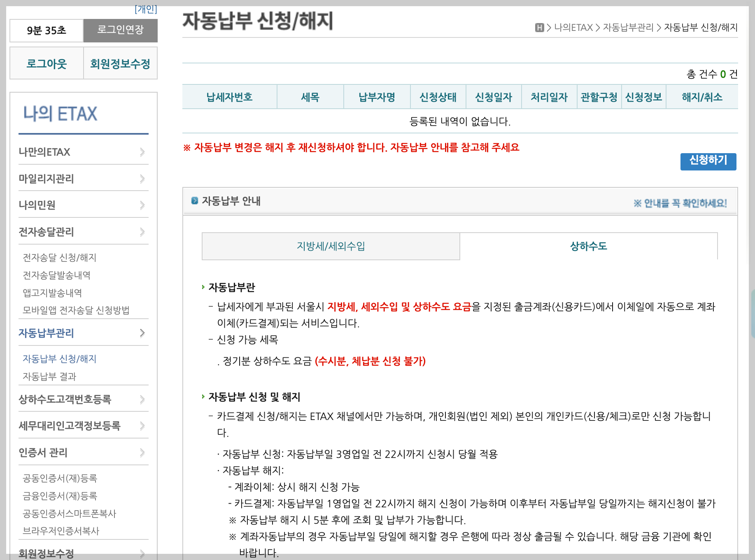Click the 자동납부란 section heading
The height and width of the screenshot is (560, 755).
(232, 287)
